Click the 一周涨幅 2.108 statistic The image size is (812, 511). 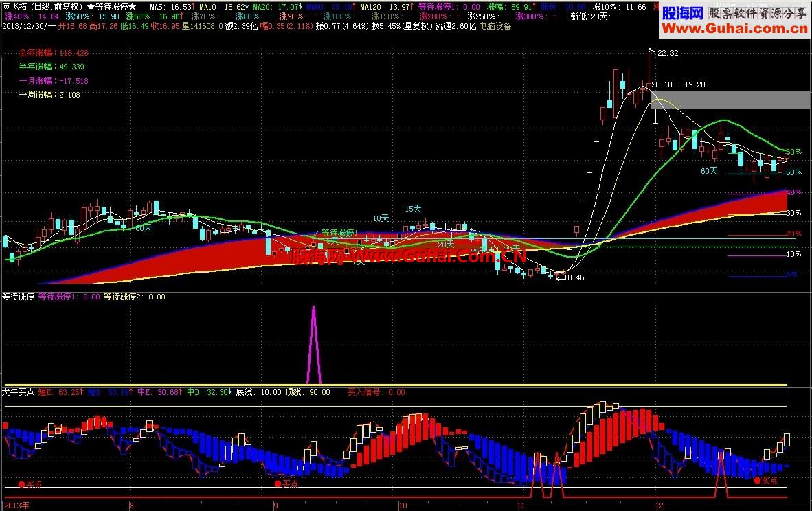[x=49, y=95]
